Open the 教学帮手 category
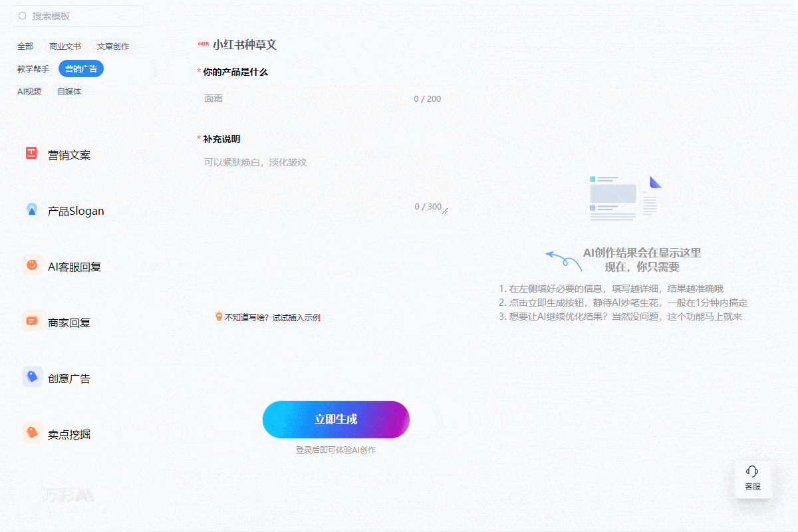This screenshot has height=532, width=798. (x=33, y=69)
